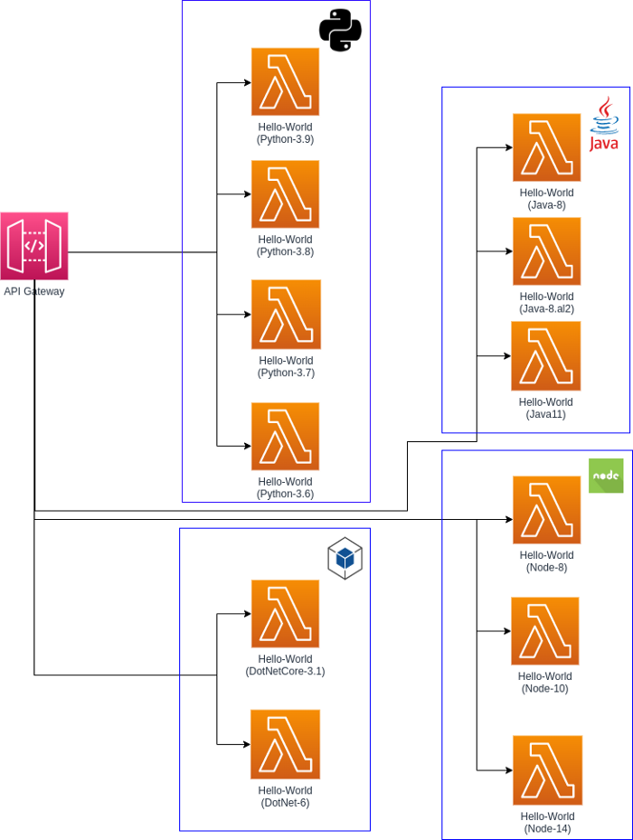
Task: Click the Hello-World (Node-10) label
Action: pos(545,683)
